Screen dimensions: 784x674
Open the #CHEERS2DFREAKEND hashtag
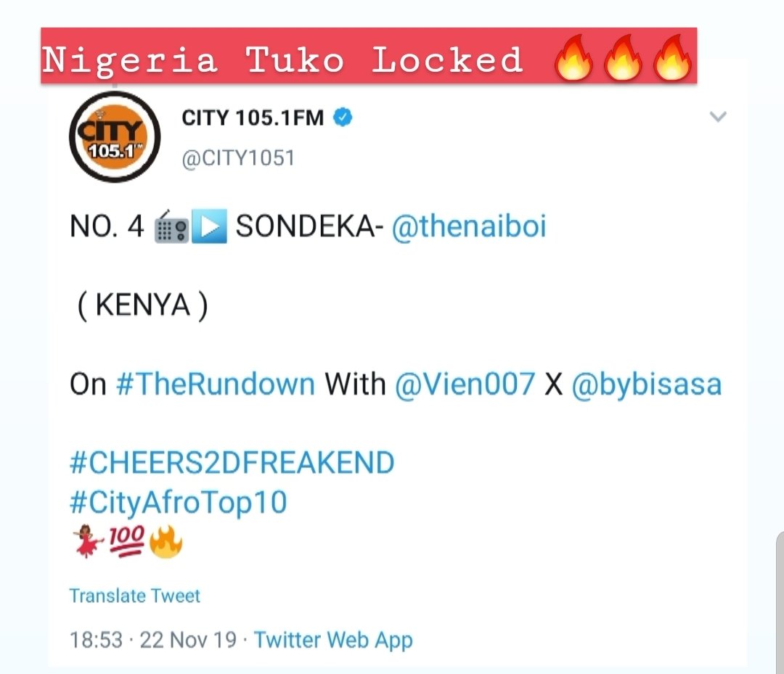coord(232,462)
